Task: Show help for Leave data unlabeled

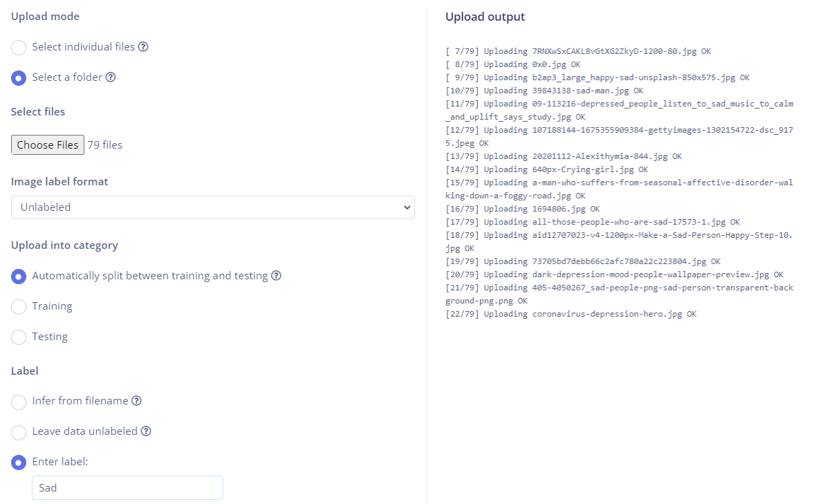Action: pyautogui.click(x=147, y=431)
